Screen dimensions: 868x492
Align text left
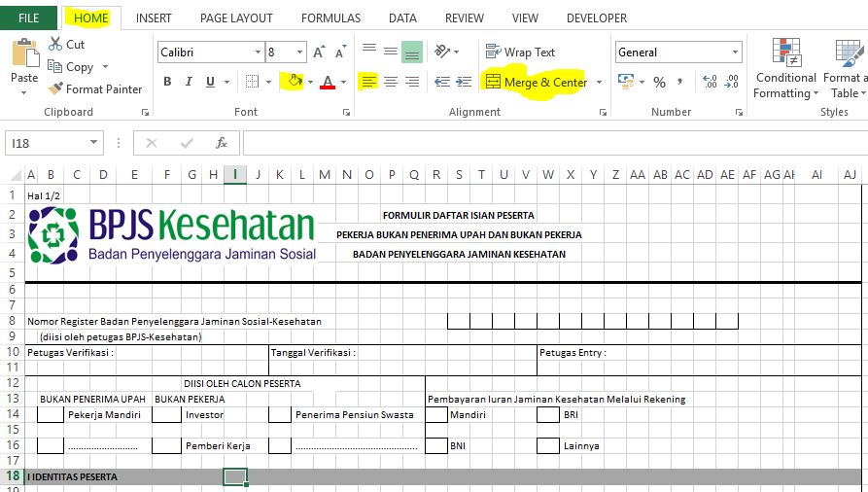(x=368, y=82)
